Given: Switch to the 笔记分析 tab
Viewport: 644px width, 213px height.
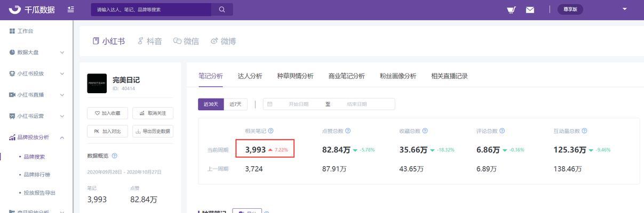Looking at the screenshot, I should click(211, 76).
